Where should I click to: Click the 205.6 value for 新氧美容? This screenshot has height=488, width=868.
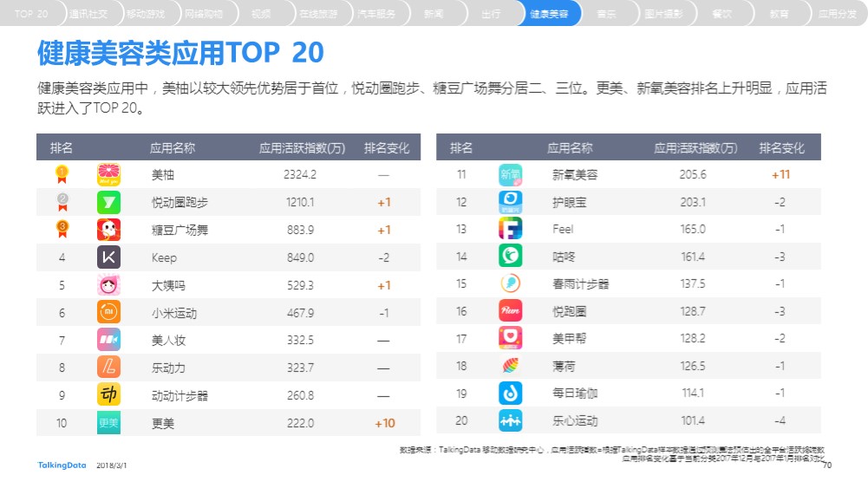pyautogui.click(x=693, y=175)
